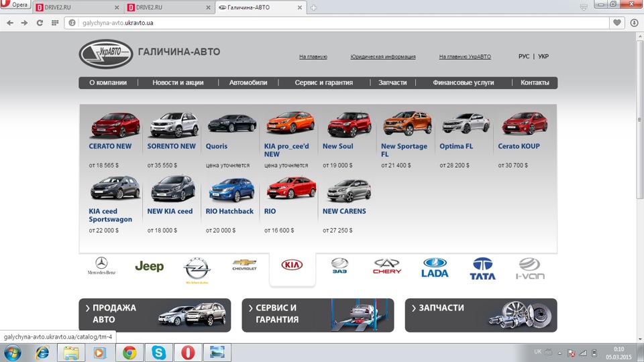The image size is (644, 362).
Task: Open the Optima FL model link
Action: [456, 146]
